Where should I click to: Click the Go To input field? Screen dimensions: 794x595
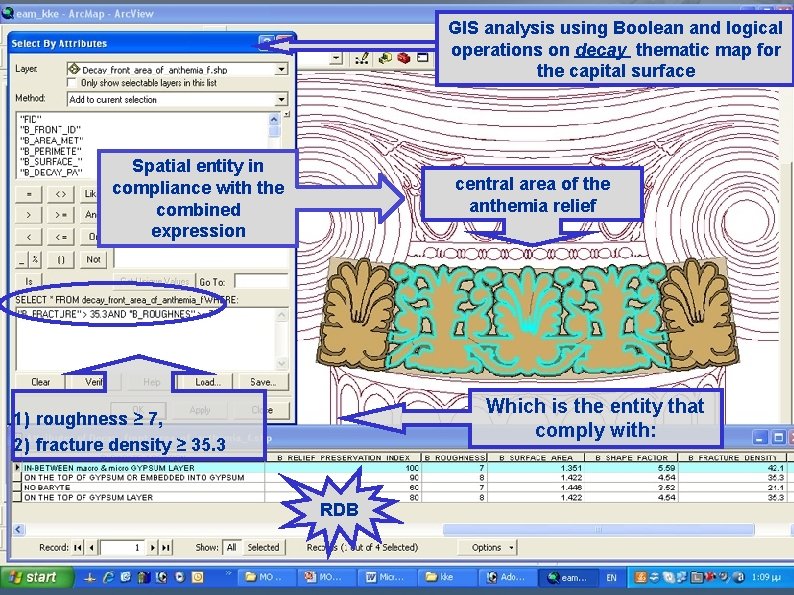click(x=261, y=282)
